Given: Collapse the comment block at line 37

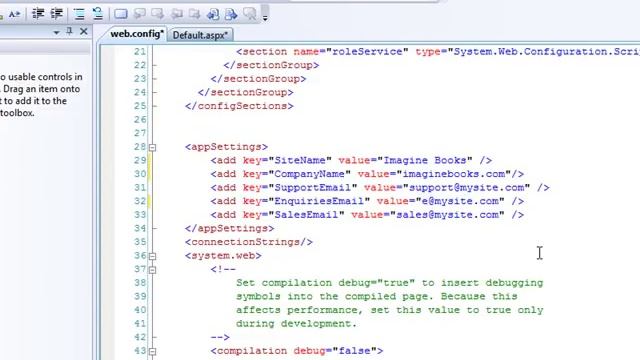Looking at the screenshot, I should (x=152, y=270).
